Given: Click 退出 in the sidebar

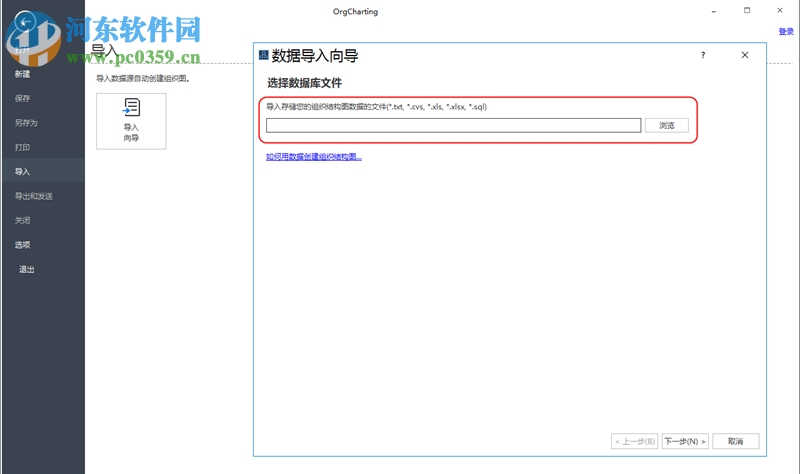Looking at the screenshot, I should coord(27,270).
